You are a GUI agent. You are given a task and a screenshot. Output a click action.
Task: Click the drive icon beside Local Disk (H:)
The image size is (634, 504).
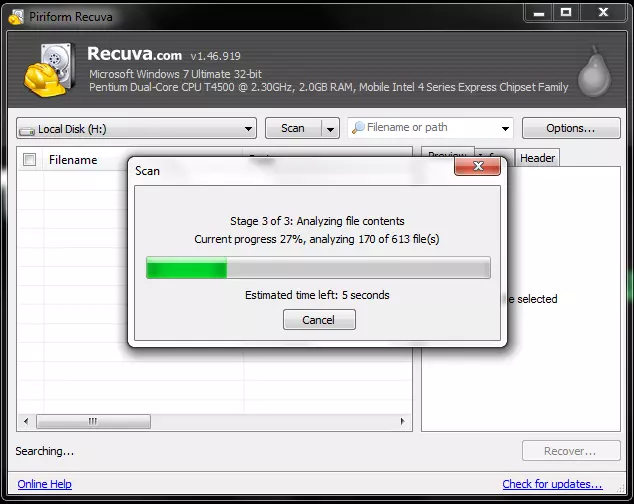(27, 130)
